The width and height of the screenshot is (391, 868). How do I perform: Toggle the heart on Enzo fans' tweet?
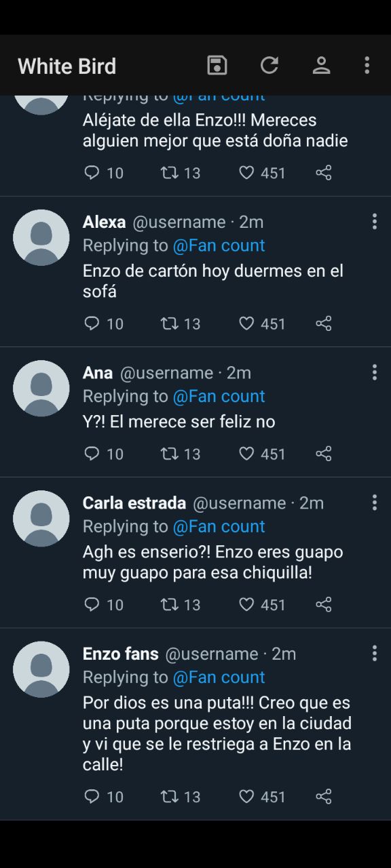point(246,796)
